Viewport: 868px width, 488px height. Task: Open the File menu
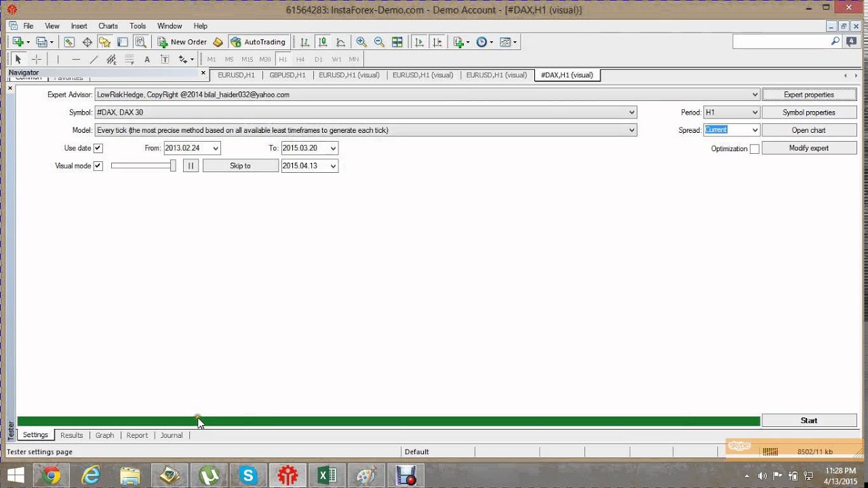pos(28,26)
